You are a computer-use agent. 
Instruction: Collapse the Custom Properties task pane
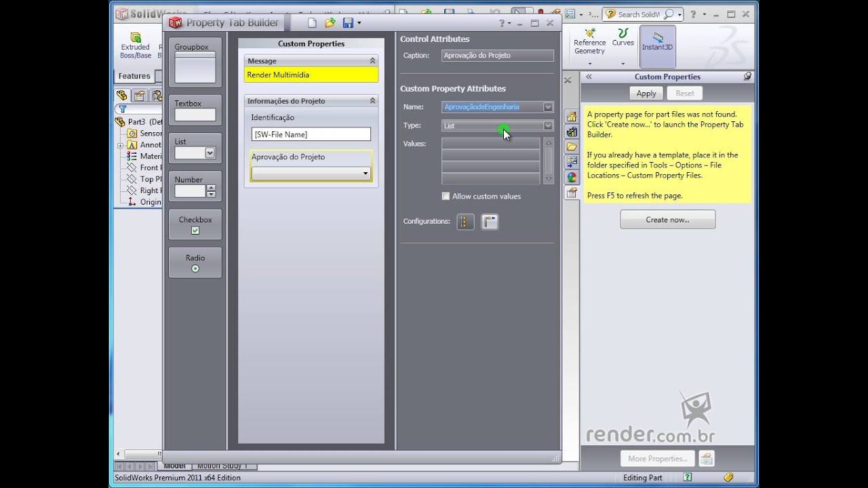pos(589,77)
